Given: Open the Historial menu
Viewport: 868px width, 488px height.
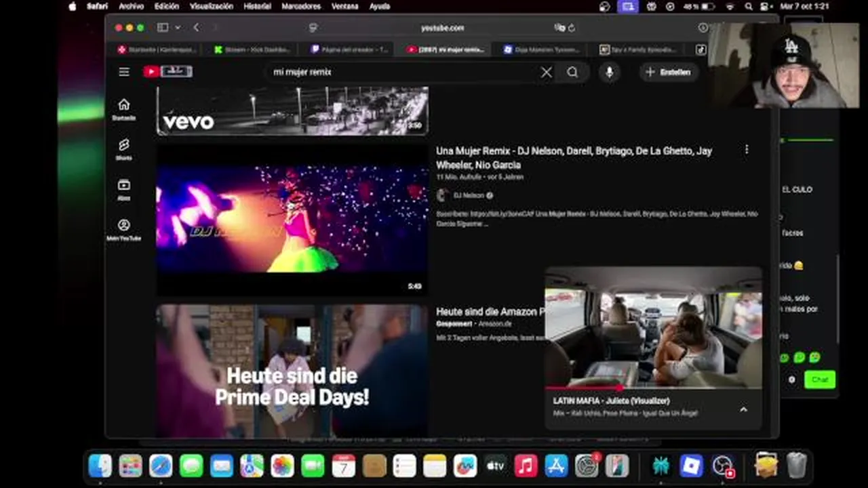Looking at the screenshot, I should pyautogui.click(x=257, y=6).
